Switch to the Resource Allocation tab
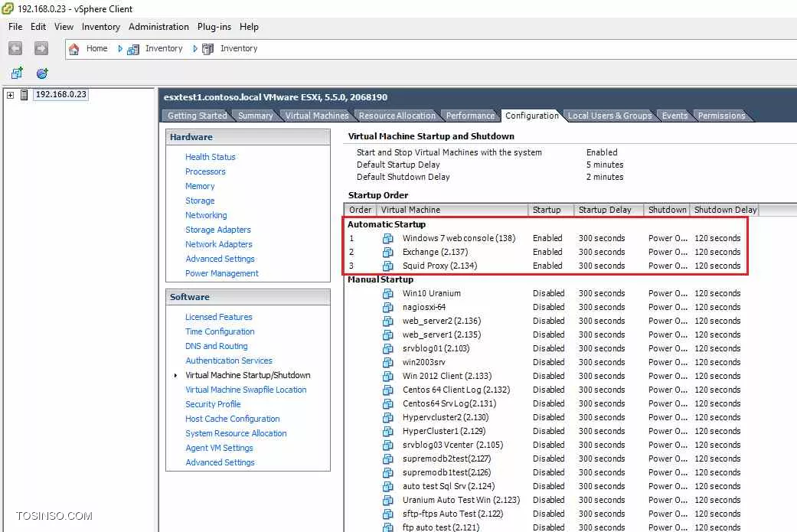 (x=397, y=116)
